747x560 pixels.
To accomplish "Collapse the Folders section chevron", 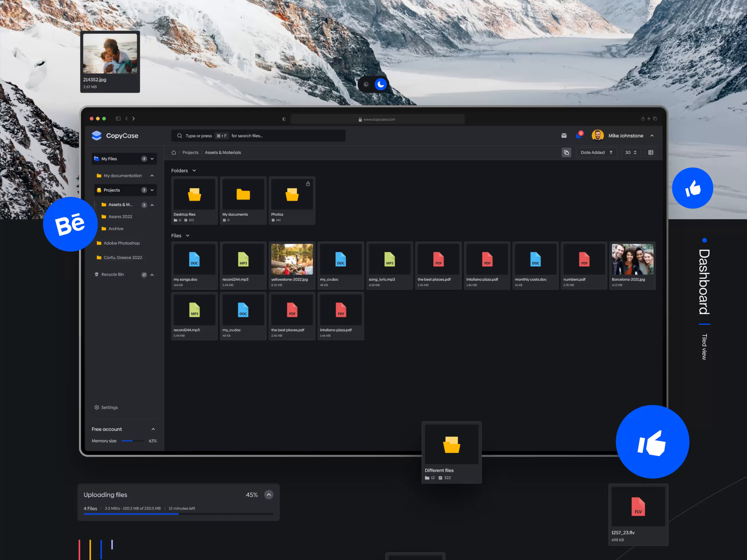I will point(194,171).
